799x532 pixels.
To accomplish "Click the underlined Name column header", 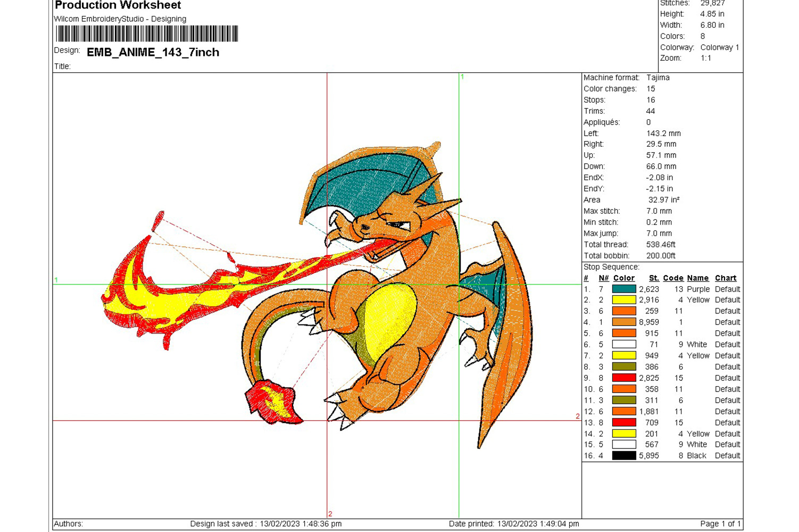I will 697,278.
